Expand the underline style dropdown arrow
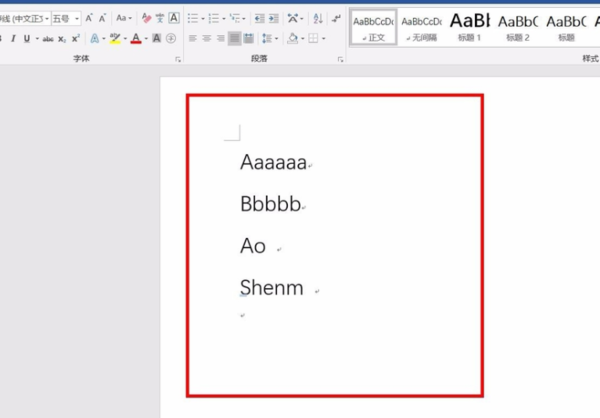Image resolution: width=600 pixels, height=418 pixels. [x=37, y=38]
